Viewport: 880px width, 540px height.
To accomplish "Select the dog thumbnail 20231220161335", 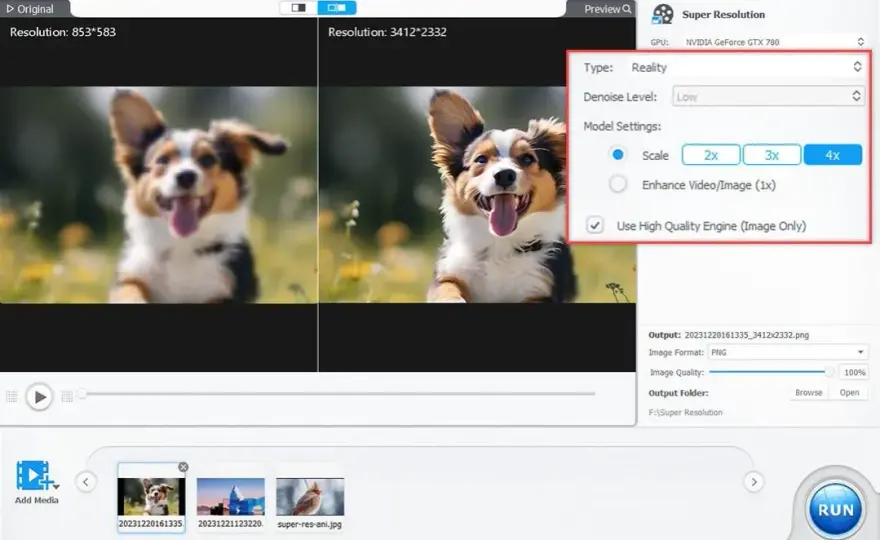I will (x=151, y=497).
